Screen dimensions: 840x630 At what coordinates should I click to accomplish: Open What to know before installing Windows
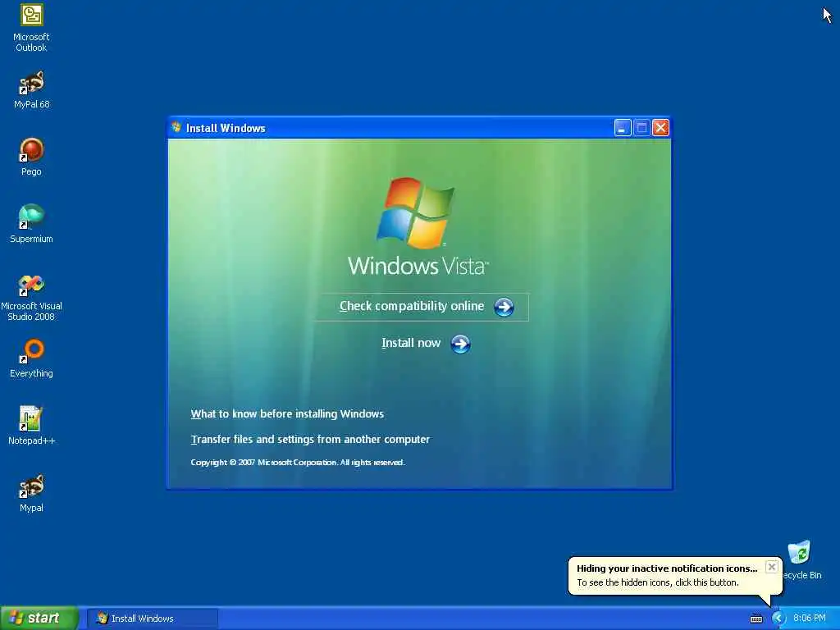click(287, 414)
